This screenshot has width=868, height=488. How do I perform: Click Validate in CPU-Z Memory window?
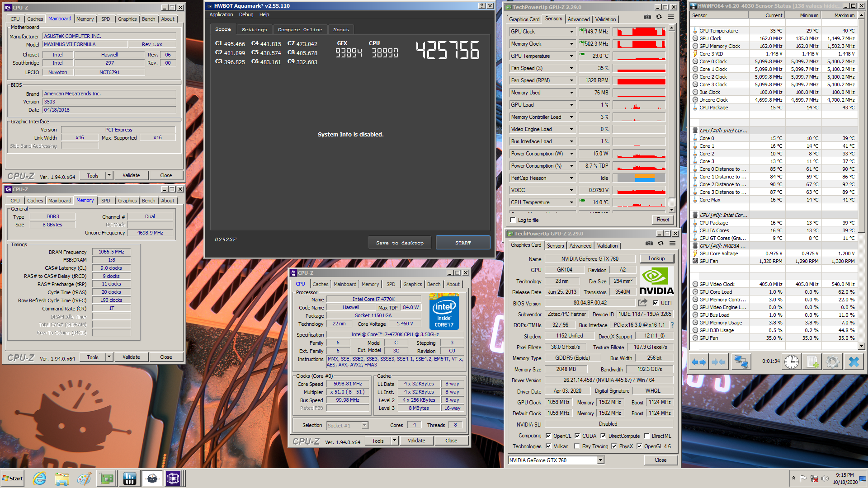pos(131,357)
